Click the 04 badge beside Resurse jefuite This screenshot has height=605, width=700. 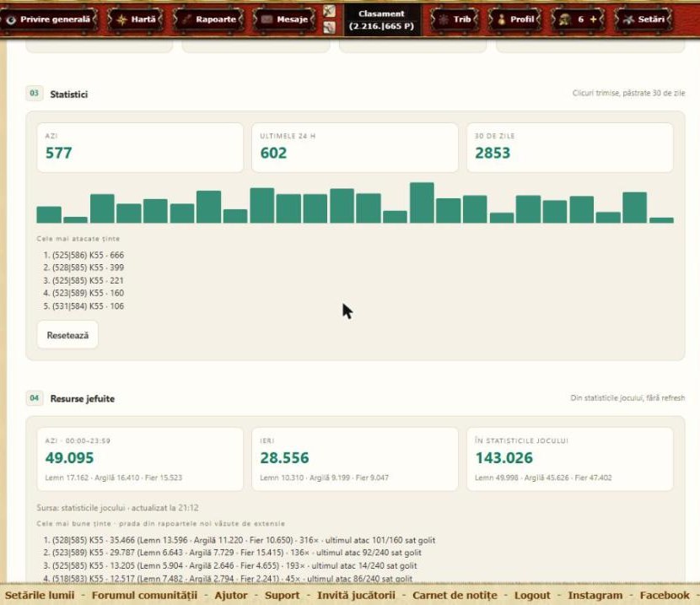[x=35, y=397]
